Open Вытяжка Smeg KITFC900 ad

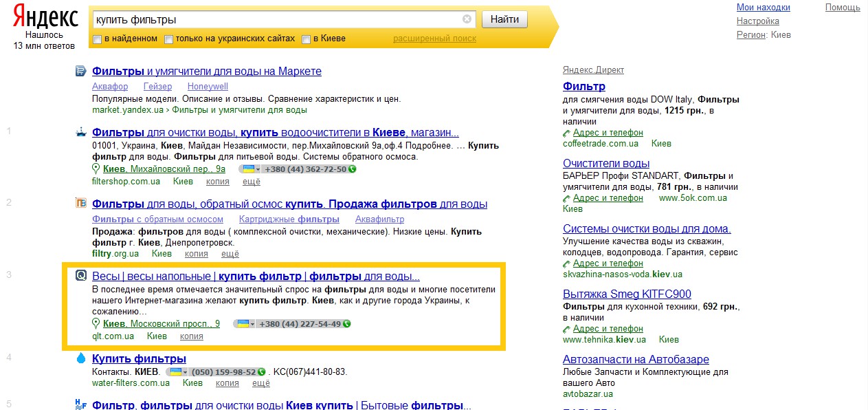(627, 294)
